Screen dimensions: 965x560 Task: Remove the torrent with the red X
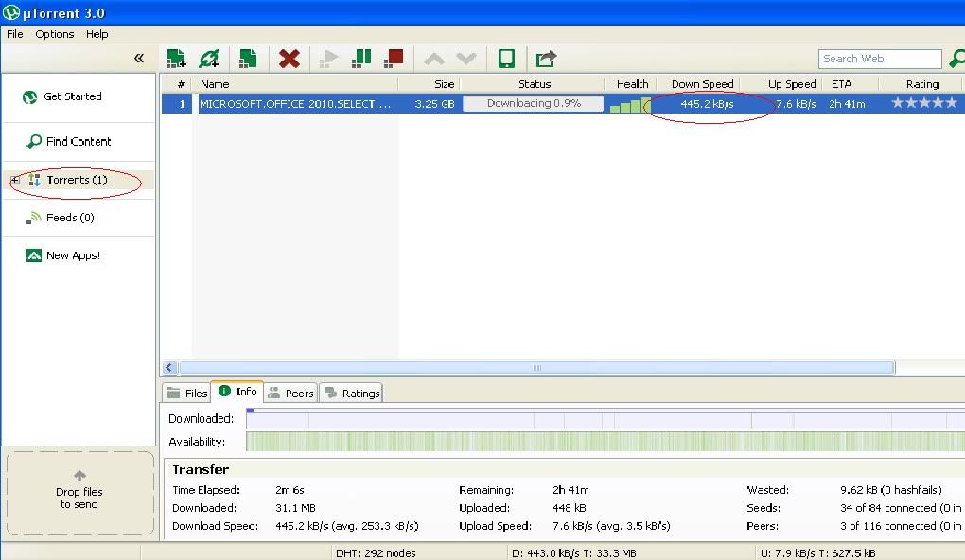289,59
